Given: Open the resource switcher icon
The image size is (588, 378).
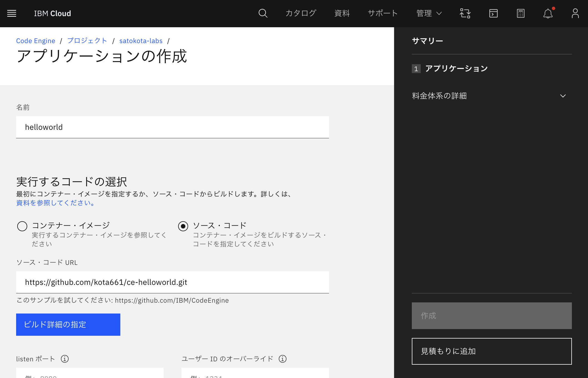Looking at the screenshot, I should pyautogui.click(x=465, y=13).
